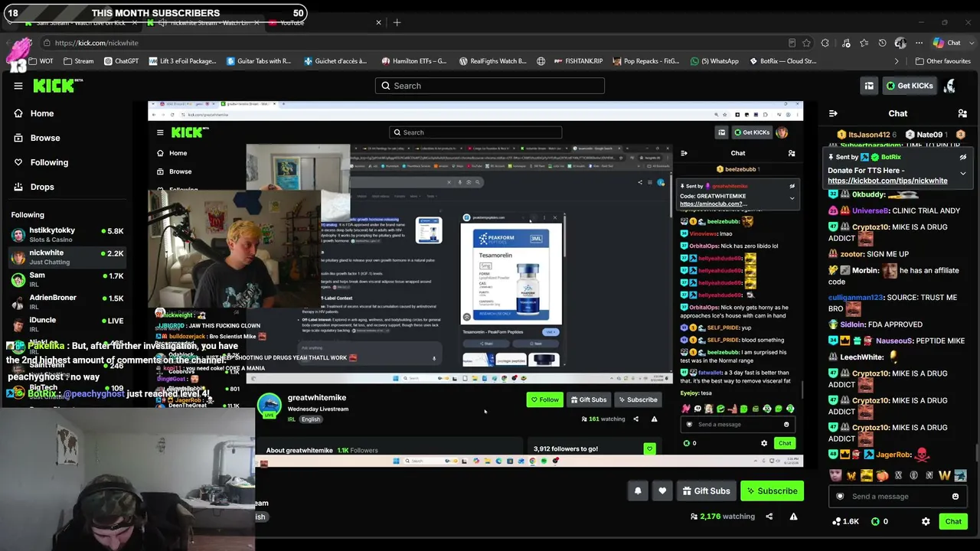Open the WOT bookmarks folder
Viewport: 980px width, 551px height.
pyautogui.click(x=42, y=61)
